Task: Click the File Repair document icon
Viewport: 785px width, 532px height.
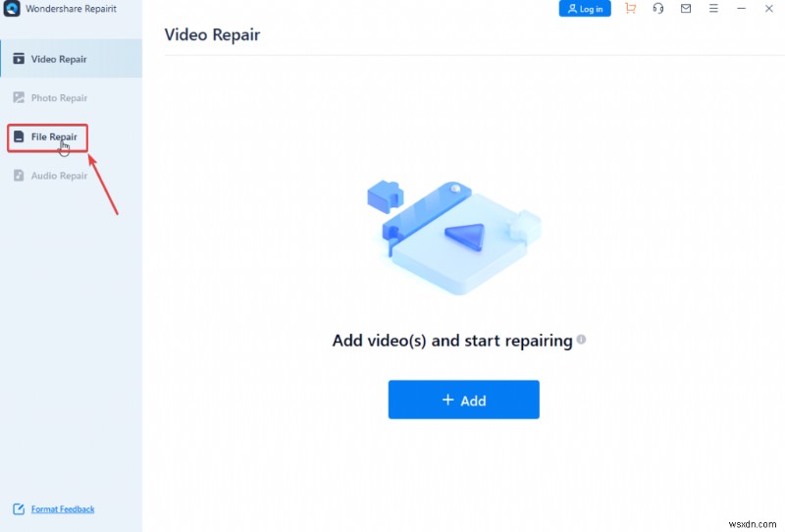Action: 18,137
